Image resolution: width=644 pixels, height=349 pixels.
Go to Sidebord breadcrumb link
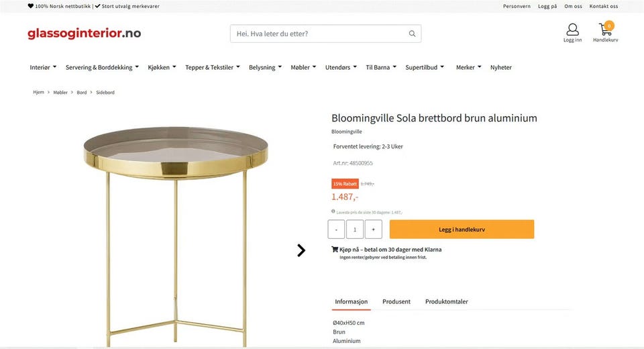tap(105, 92)
